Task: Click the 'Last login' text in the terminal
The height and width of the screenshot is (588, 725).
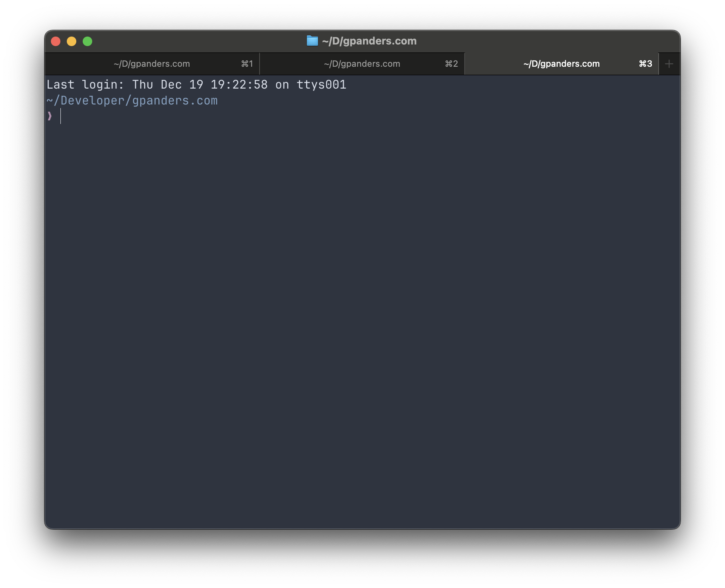Action: pyautogui.click(x=82, y=85)
